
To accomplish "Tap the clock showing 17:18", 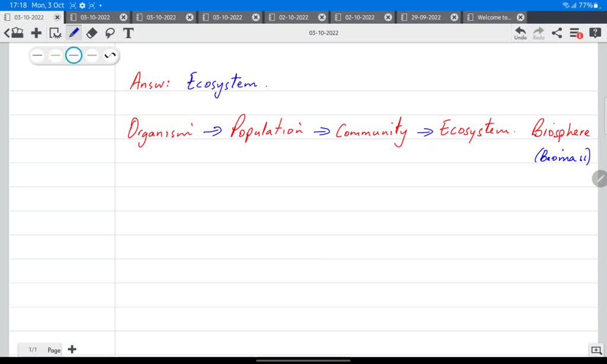I will pos(18,5).
